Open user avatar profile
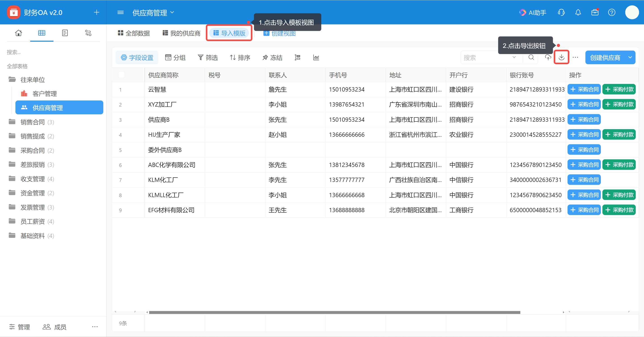The image size is (644, 337). click(x=632, y=12)
